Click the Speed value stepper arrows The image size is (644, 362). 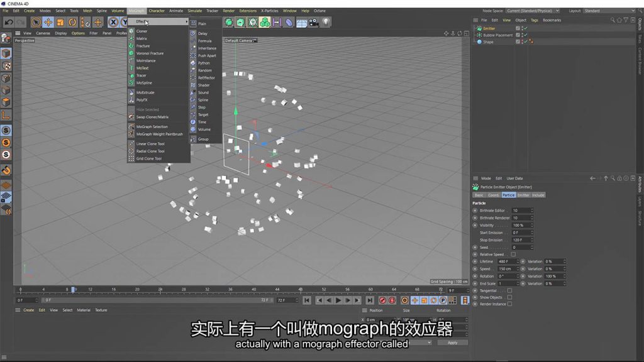(x=517, y=269)
